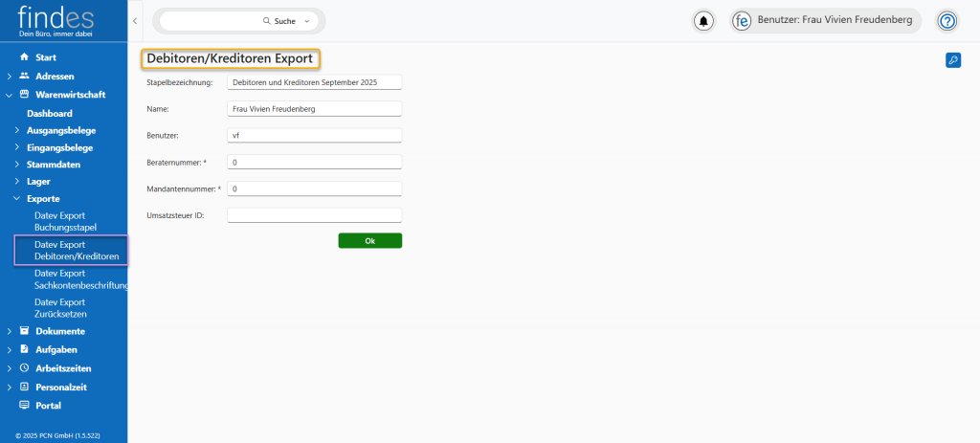
Task: Click the Portal link in sidebar
Action: pos(48,405)
